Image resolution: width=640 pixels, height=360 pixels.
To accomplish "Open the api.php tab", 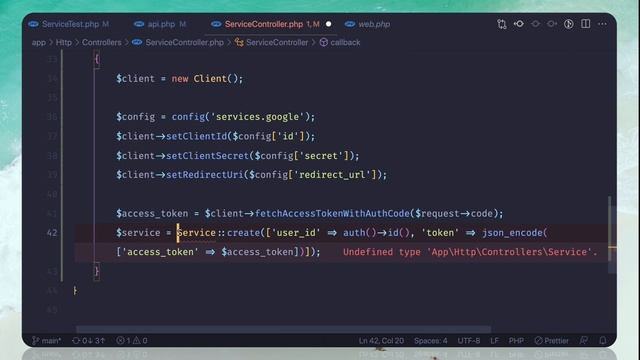I will pos(160,24).
